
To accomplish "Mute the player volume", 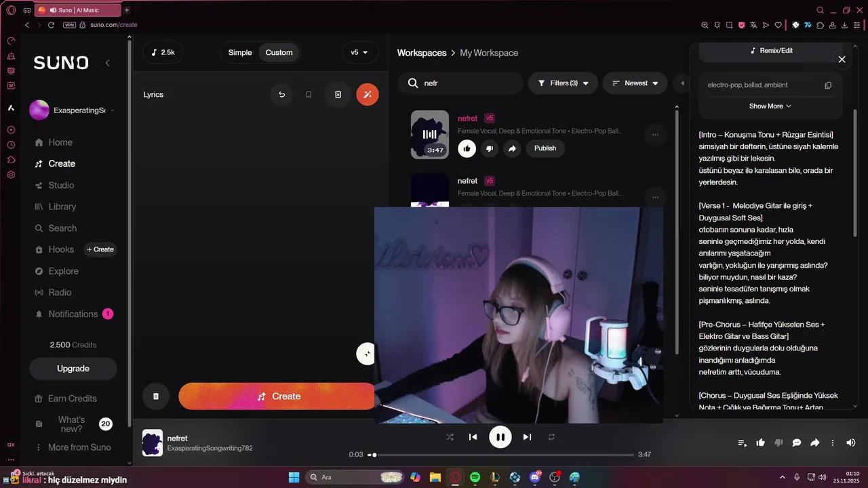I will pos(851,443).
